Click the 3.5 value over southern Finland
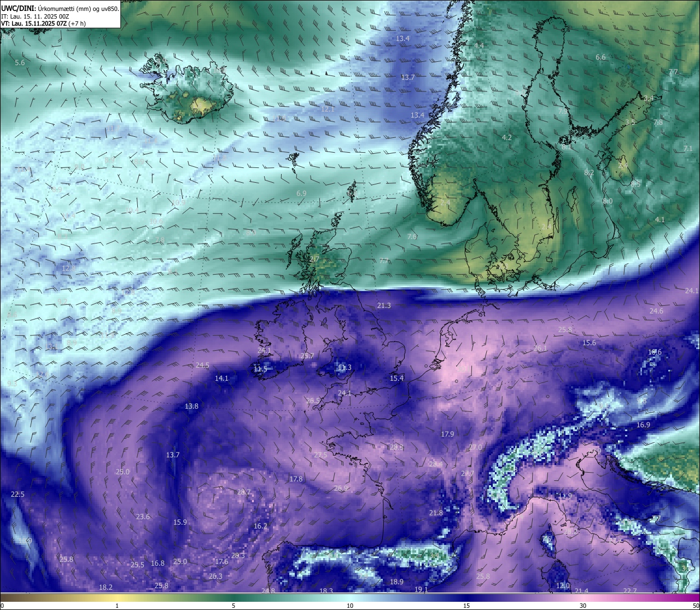 (x=630, y=122)
